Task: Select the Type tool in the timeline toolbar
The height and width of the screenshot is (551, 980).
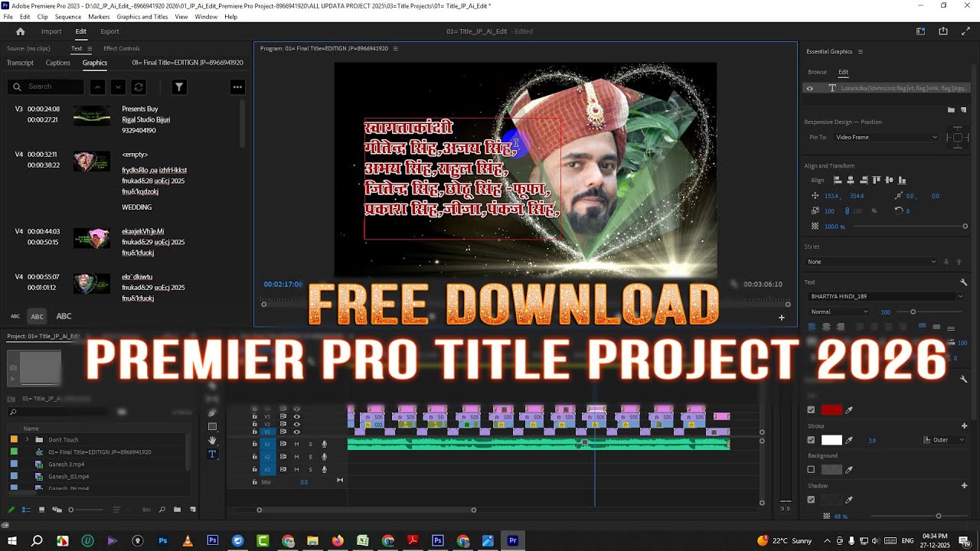Action: click(213, 454)
